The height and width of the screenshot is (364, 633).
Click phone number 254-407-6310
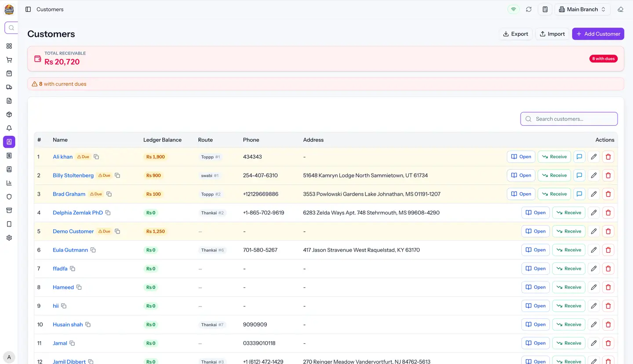[x=260, y=175]
